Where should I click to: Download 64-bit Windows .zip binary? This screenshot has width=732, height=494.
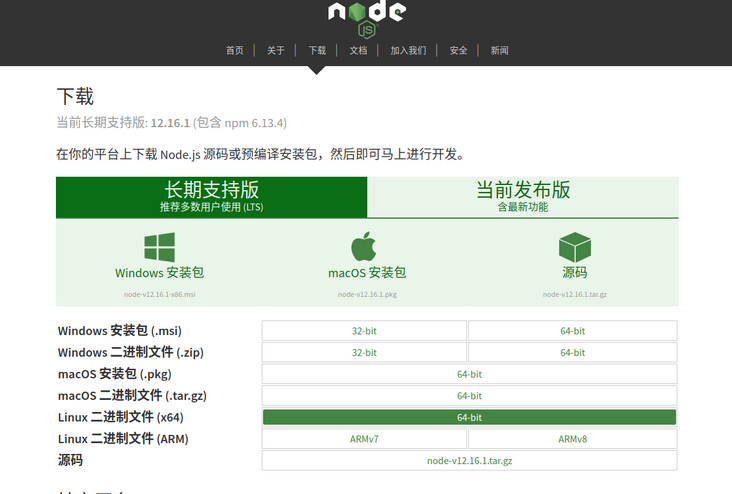click(572, 353)
